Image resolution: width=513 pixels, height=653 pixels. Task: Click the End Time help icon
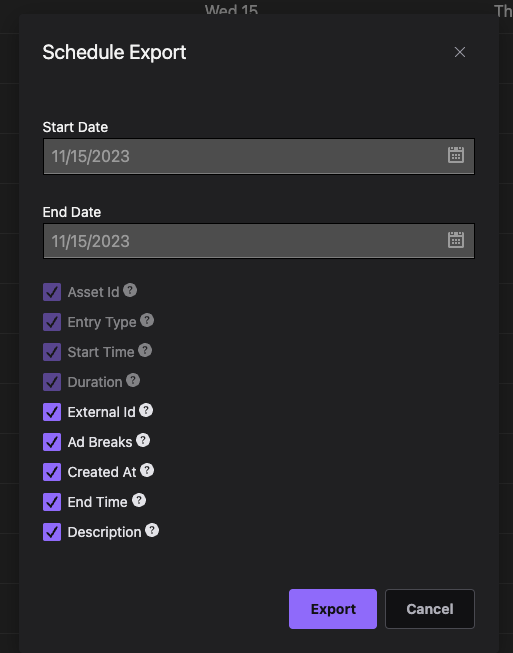[139, 500]
